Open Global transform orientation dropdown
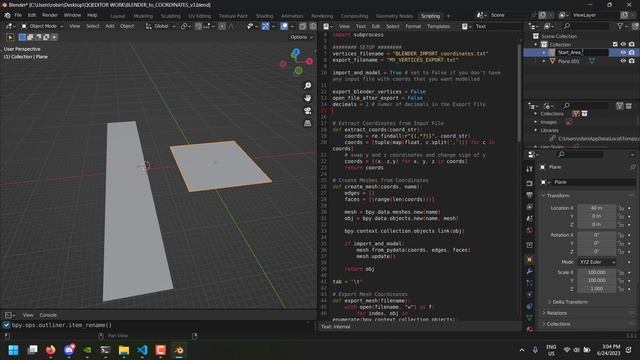640x360 pixels. (x=160, y=26)
